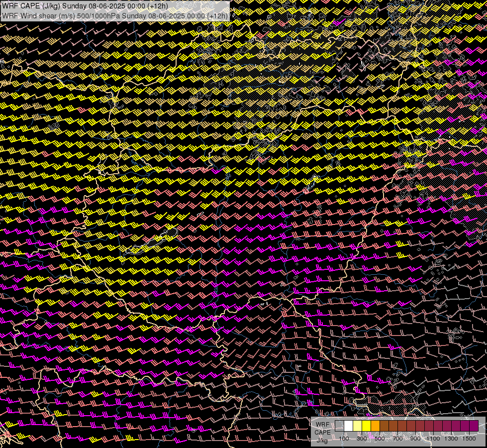The image size is (487, 448).
Task: Click the 1300 label in the legend
Action: [451, 439]
